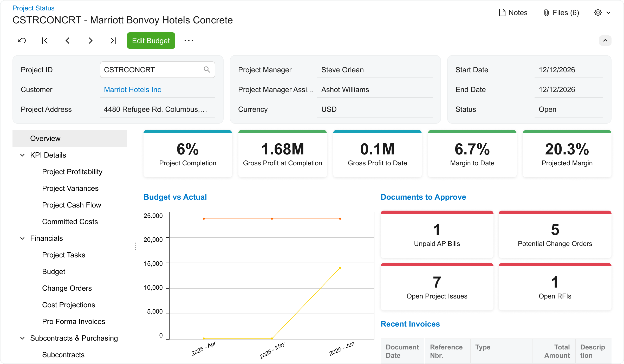
Task: Collapse the Financials section
Action: click(22, 238)
